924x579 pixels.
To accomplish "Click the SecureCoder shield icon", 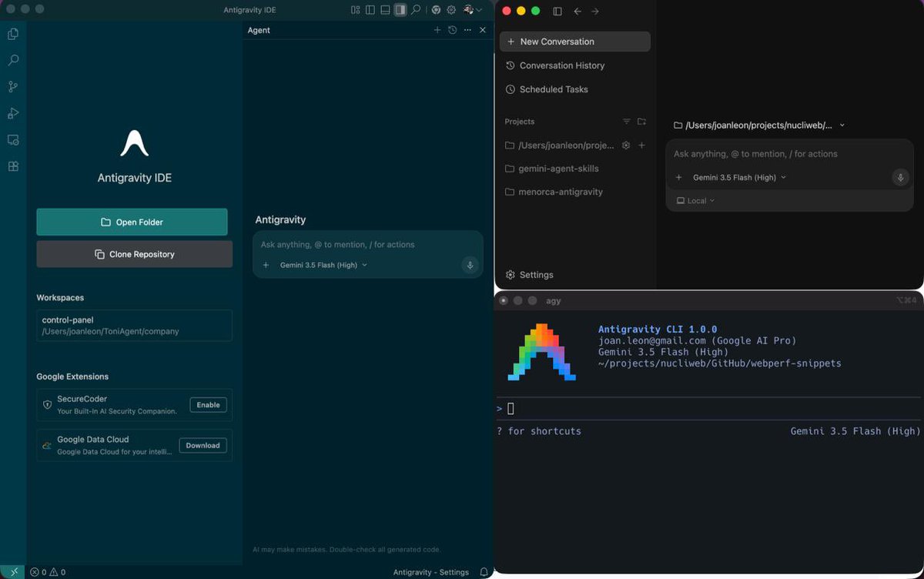I will [x=48, y=404].
